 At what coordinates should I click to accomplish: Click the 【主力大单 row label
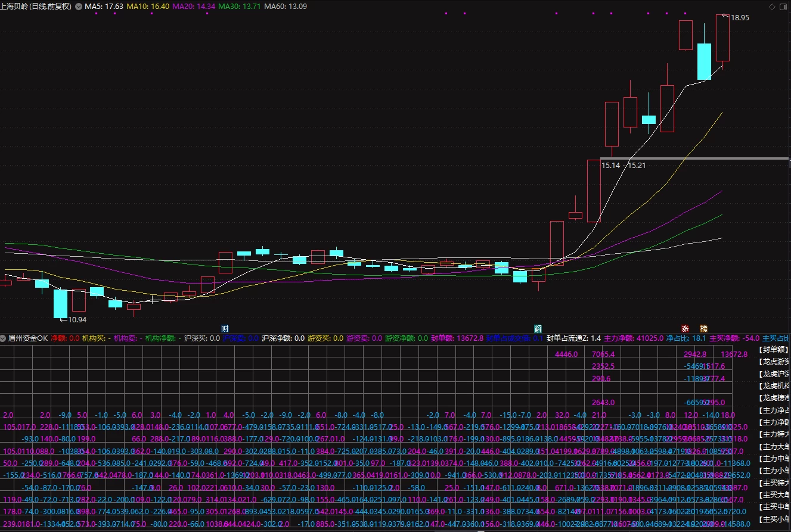773,446
